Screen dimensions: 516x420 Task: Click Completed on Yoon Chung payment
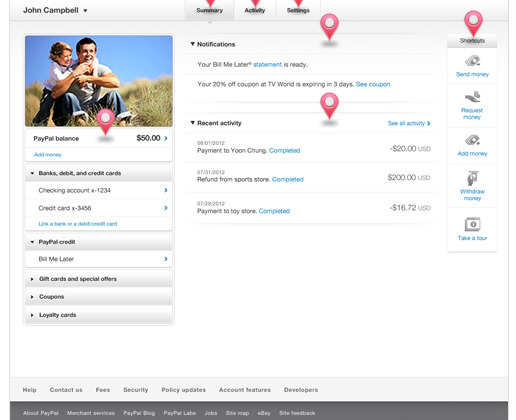pyautogui.click(x=284, y=151)
